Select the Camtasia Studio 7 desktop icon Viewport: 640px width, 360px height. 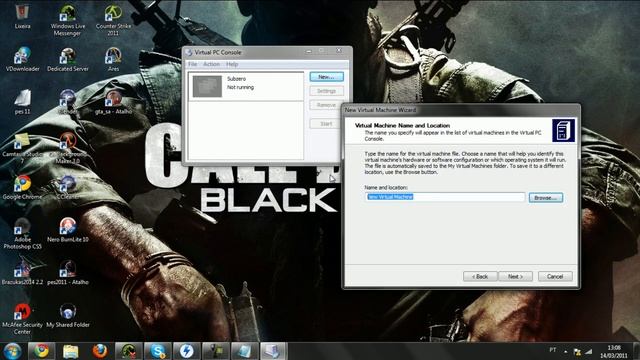(x=22, y=148)
